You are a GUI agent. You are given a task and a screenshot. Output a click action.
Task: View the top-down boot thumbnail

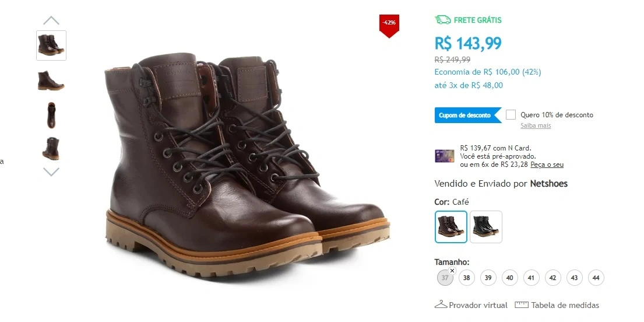[x=51, y=115]
